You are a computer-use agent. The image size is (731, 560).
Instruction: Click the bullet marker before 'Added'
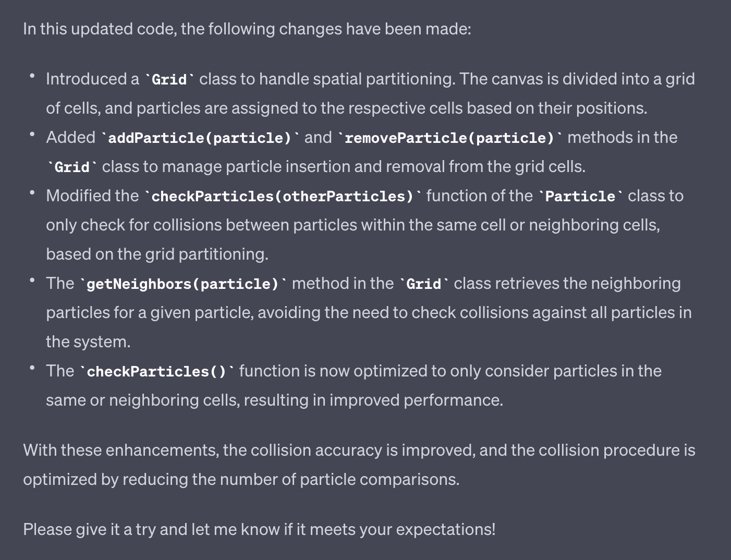pyautogui.click(x=32, y=136)
